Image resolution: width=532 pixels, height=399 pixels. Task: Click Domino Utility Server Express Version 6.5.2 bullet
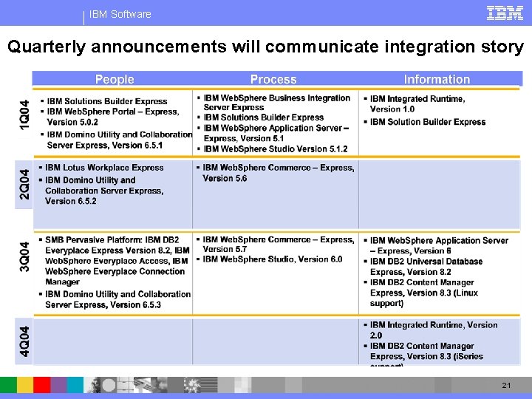[x=104, y=191]
